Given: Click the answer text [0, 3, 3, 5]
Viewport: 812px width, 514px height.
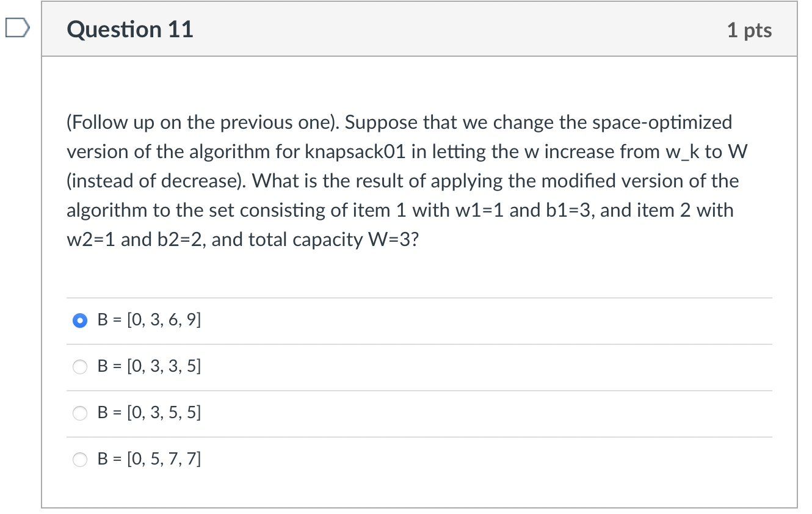Looking at the screenshot, I should [149, 366].
